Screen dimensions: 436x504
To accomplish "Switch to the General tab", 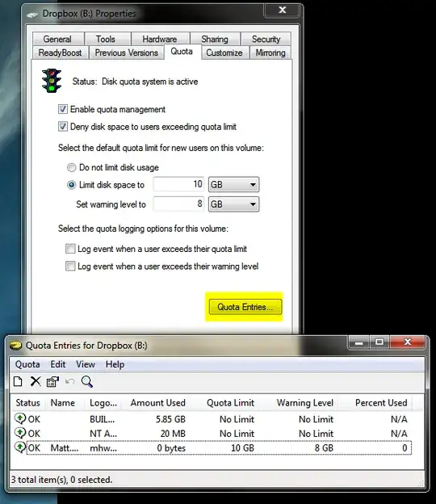I will [x=57, y=40].
